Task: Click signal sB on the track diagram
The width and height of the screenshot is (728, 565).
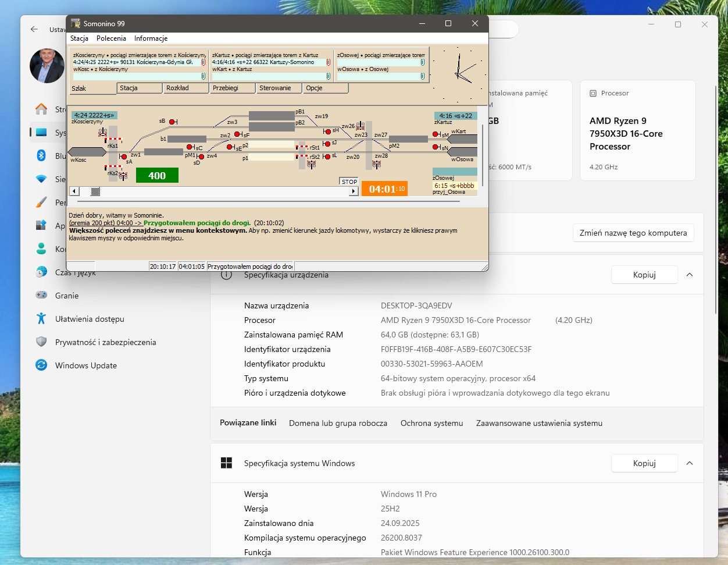Action: pos(173,122)
